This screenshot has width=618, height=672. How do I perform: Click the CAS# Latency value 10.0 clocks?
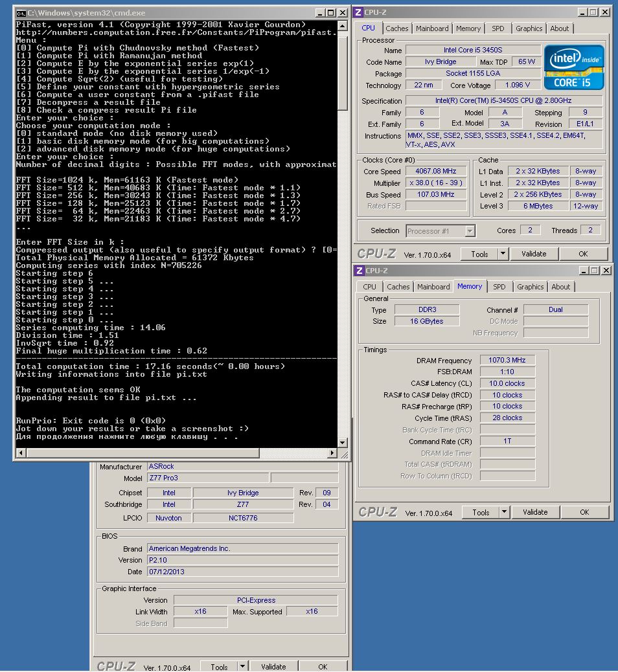tap(507, 383)
